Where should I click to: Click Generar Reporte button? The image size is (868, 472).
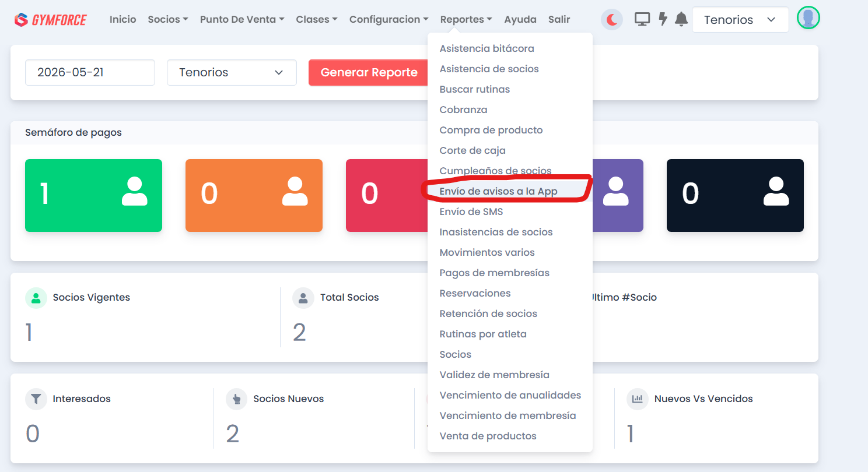(x=369, y=73)
